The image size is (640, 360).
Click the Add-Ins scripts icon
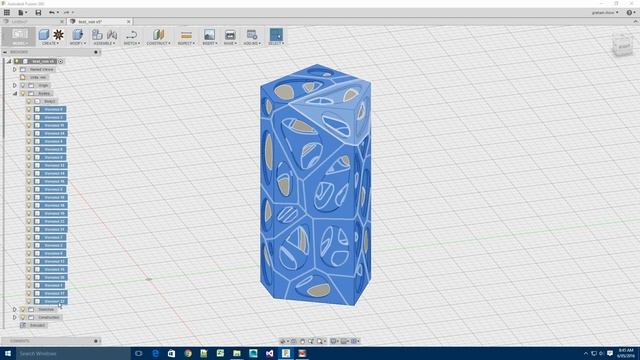coord(252,35)
